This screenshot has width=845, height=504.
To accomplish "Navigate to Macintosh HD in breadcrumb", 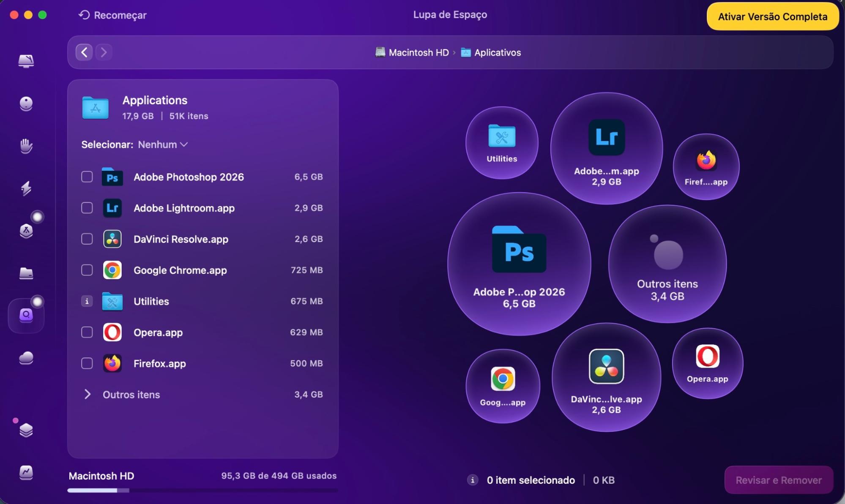I will click(x=418, y=52).
